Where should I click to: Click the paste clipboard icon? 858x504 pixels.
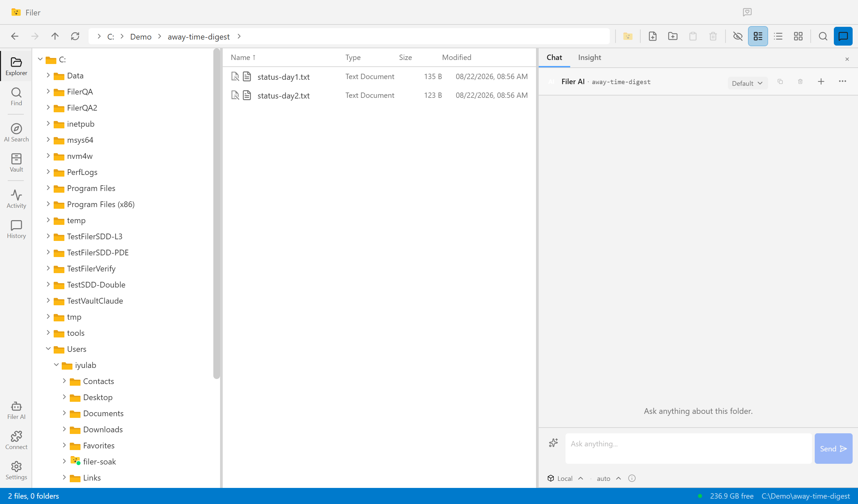(693, 37)
